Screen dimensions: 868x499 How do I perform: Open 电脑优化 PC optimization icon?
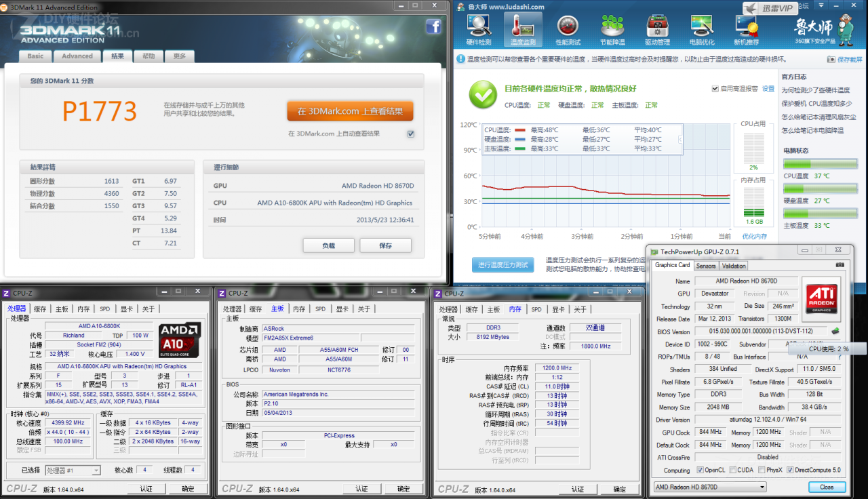point(702,30)
